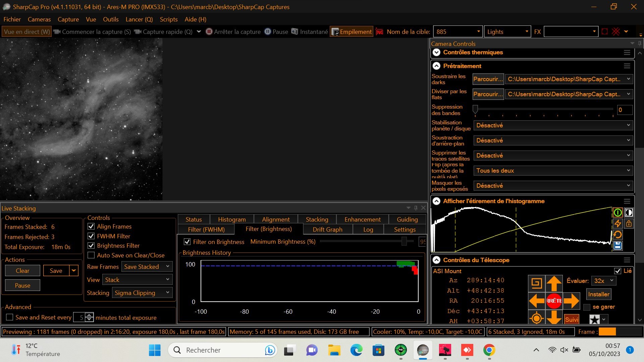Click the Clear button in Actions
The height and width of the screenshot is (362, 644).
click(22, 271)
